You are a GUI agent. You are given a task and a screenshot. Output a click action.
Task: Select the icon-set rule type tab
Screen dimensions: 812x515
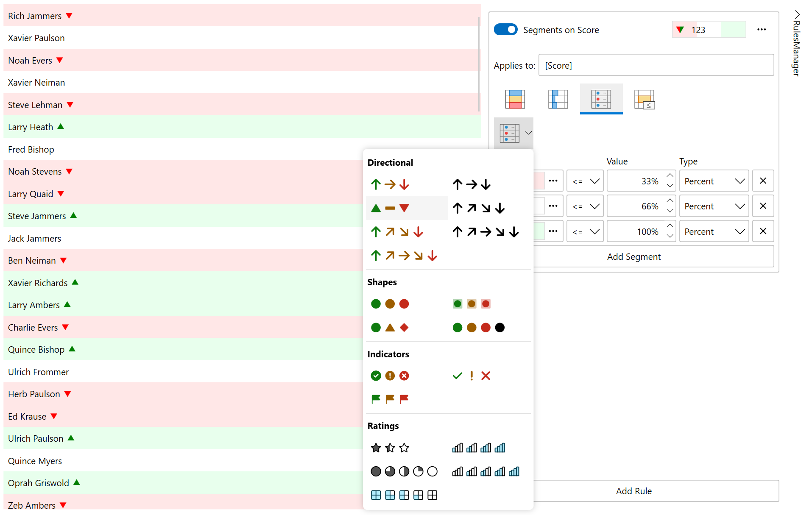coord(601,99)
